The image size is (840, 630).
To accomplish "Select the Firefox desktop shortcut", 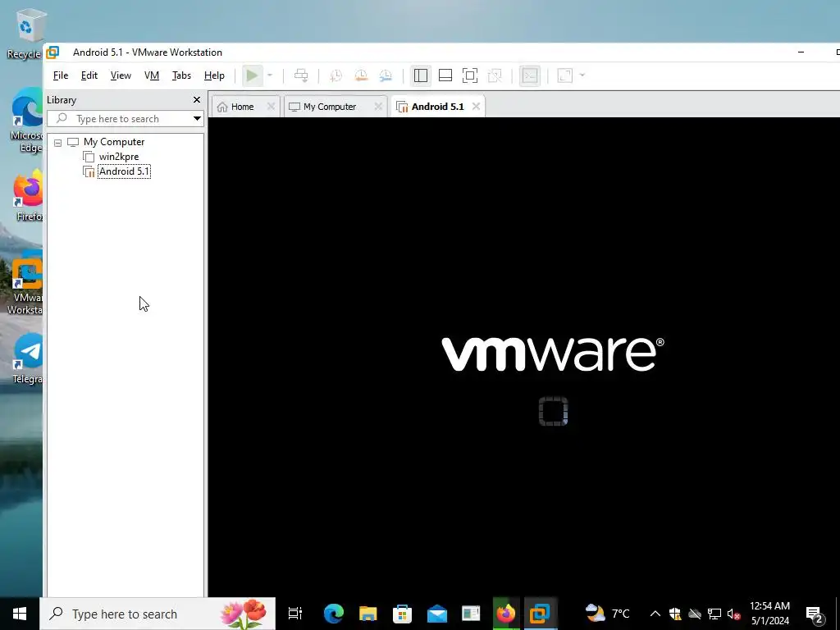I will 28,195.
